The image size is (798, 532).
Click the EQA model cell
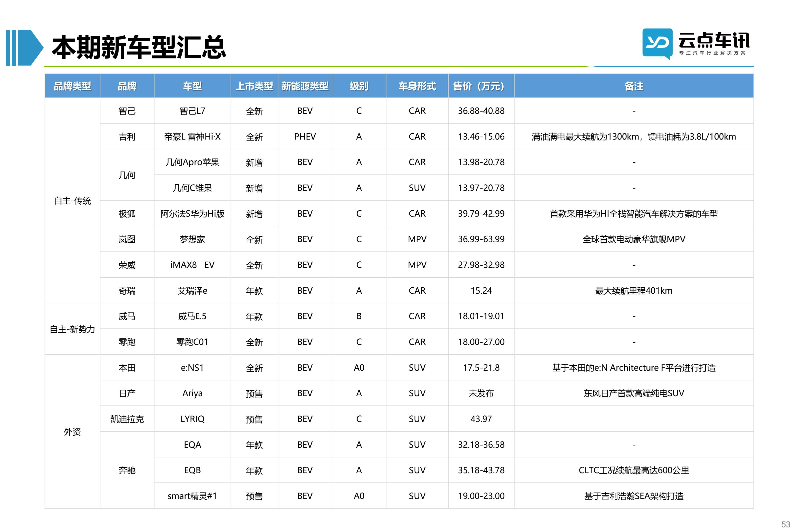[x=192, y=445]
